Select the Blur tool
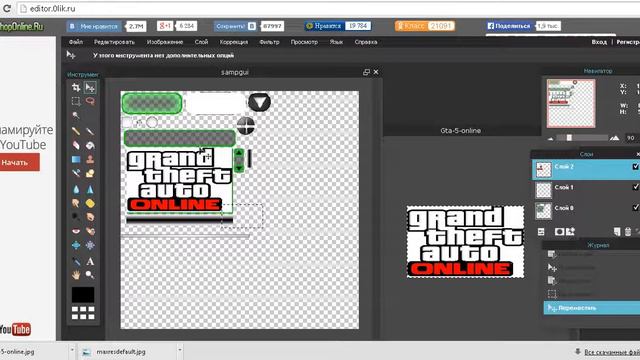640x360 pixels. tap(76, 189)
